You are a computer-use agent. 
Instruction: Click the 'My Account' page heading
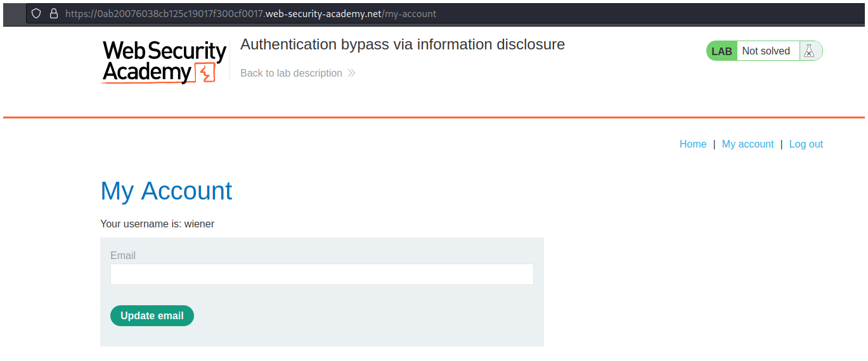coord(166,191)
